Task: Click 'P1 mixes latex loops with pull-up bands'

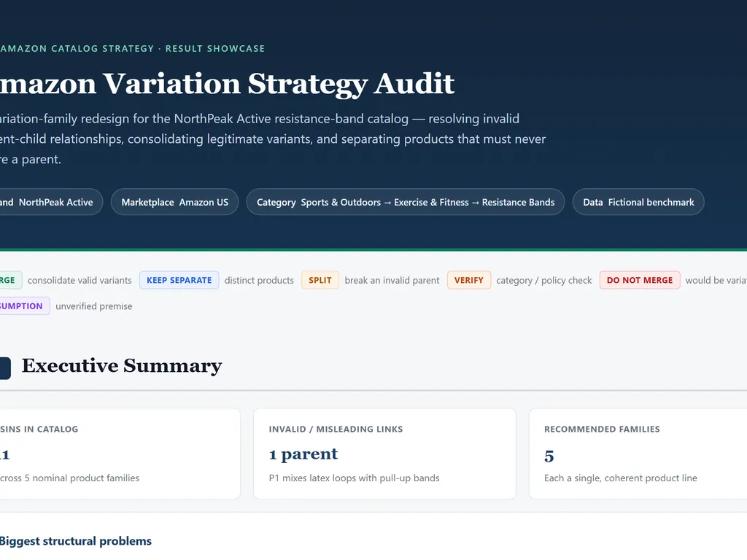Action: [354, 478]
